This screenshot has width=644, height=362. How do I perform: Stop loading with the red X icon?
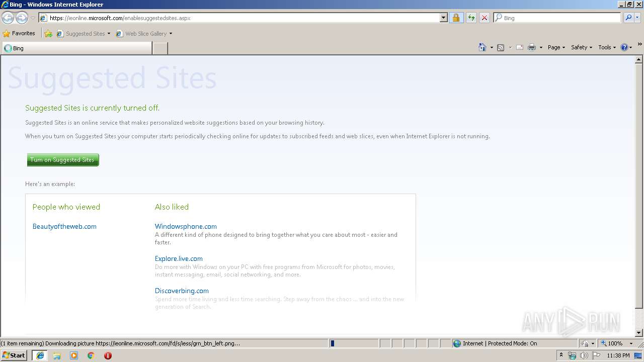point(484,18)
